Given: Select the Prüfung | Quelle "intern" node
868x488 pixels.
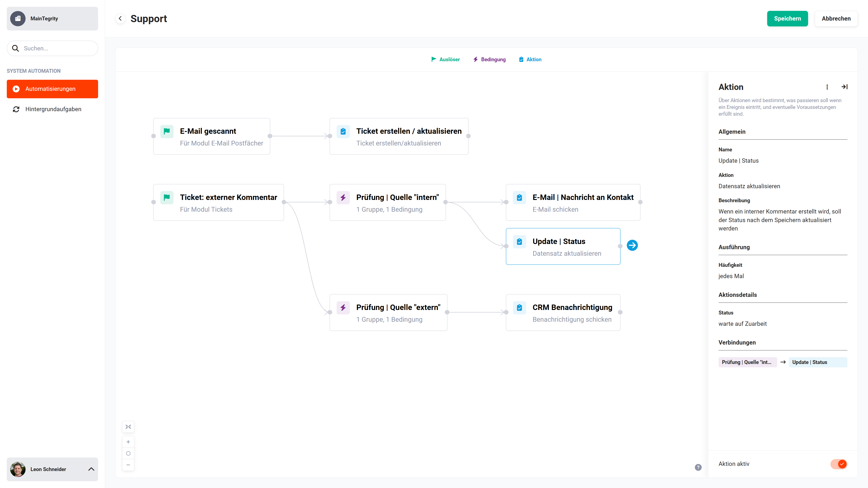Looking at the screenshot, I should pyautogui.click(x=387, y=202).
